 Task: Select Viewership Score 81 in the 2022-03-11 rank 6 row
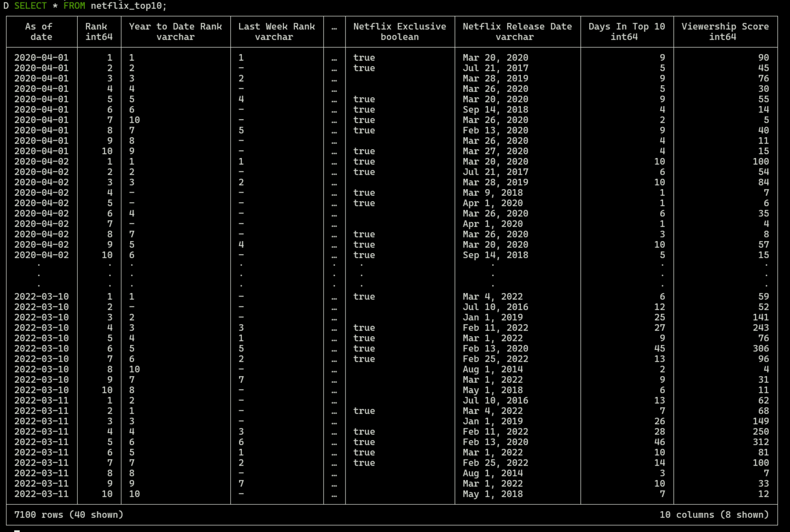(764, 452)
